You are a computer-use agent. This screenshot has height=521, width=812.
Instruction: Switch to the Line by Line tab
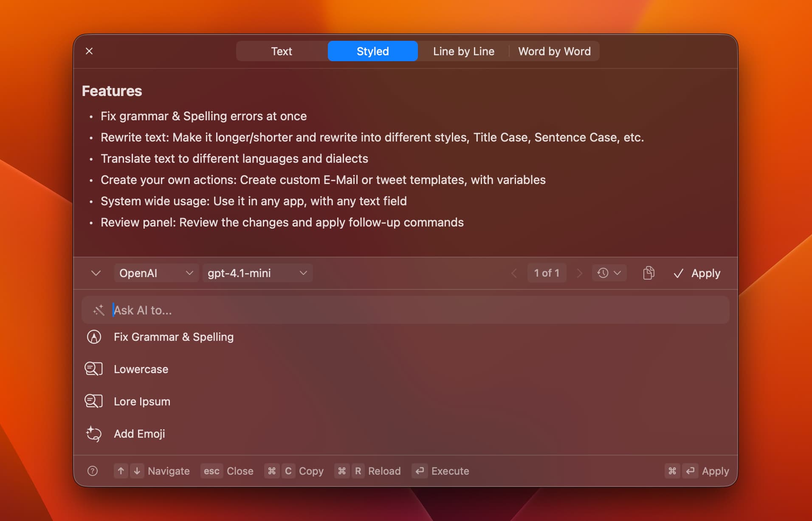(464, 51)
